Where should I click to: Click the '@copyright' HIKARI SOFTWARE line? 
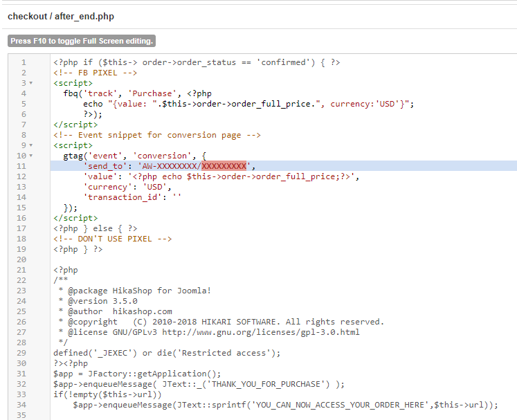coord(221,322)
